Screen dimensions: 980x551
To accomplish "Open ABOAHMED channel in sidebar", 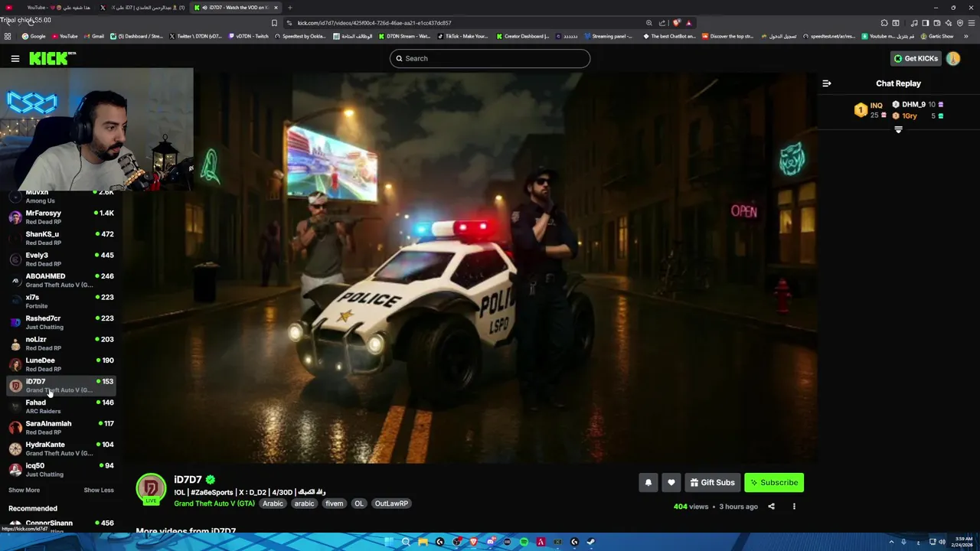I will [61, 280].
